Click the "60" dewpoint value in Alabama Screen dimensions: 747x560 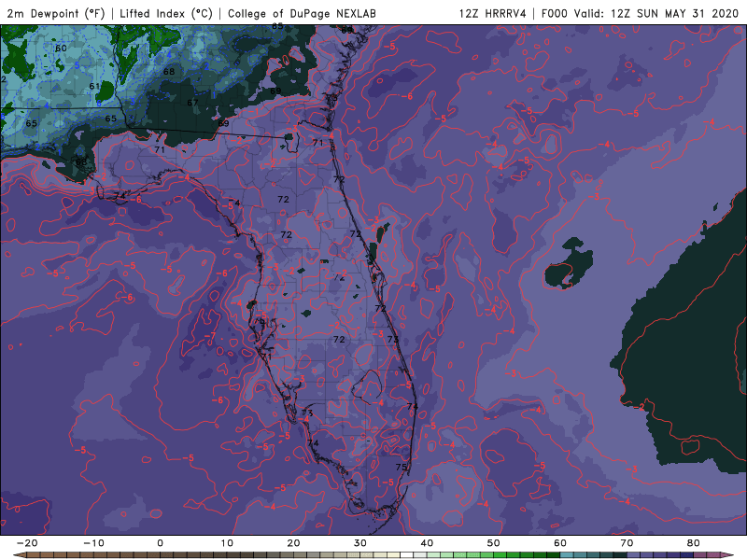pyautogui.click(x=61, y=49)
